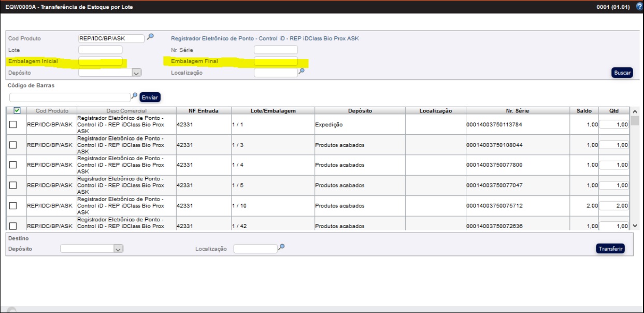This screenshot has width=644, height=313.
Task: Open lookup icon for Destino Localização
Action: 281,247
